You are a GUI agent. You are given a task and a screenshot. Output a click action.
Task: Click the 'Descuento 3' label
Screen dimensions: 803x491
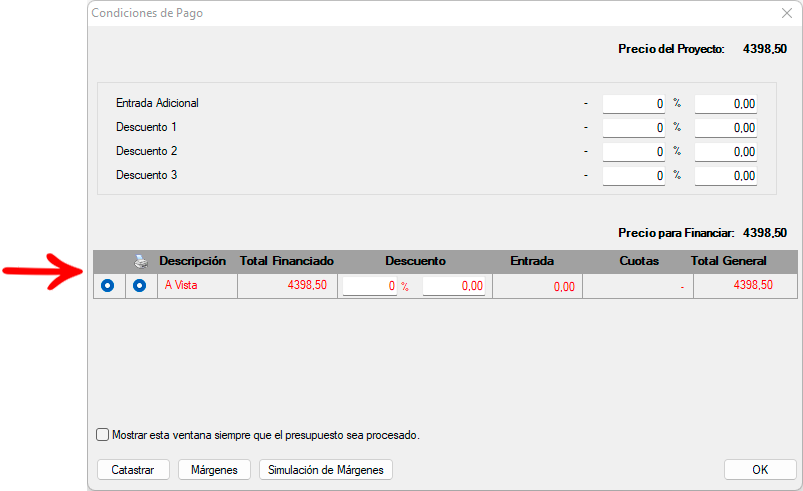pos(146,175)
